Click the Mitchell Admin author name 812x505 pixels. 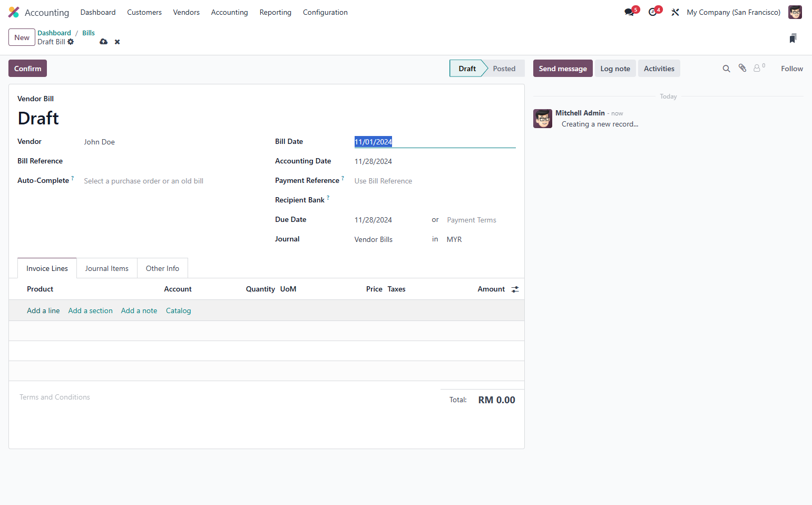coord(580,113)
